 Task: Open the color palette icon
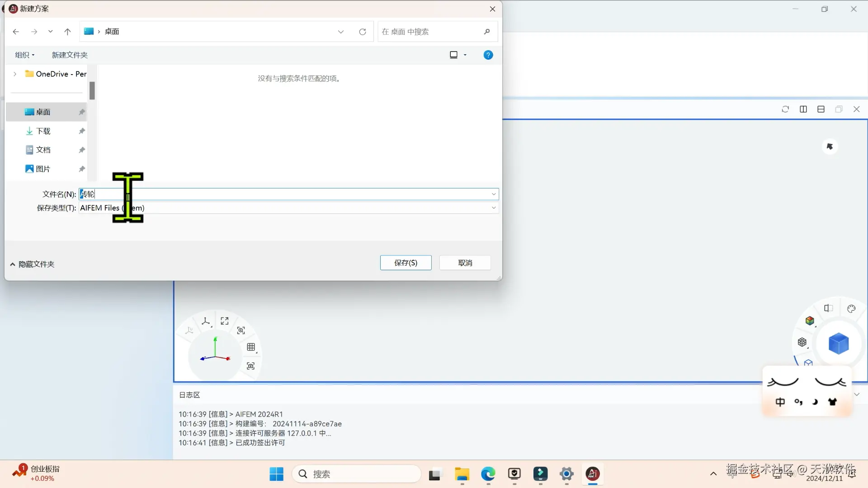click(851, 309)
